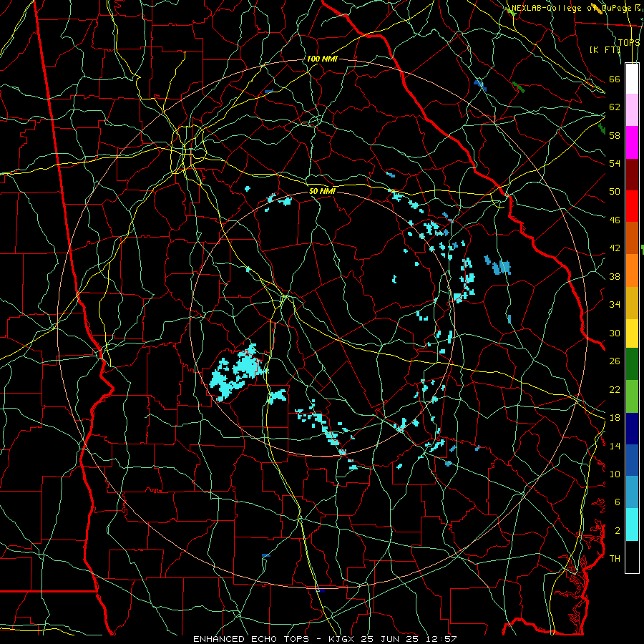Click the gold legend swatch
The image size is (644, 644).
632,303
